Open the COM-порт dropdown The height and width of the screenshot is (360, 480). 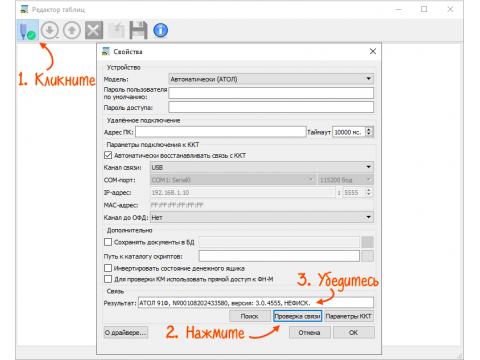233,180
